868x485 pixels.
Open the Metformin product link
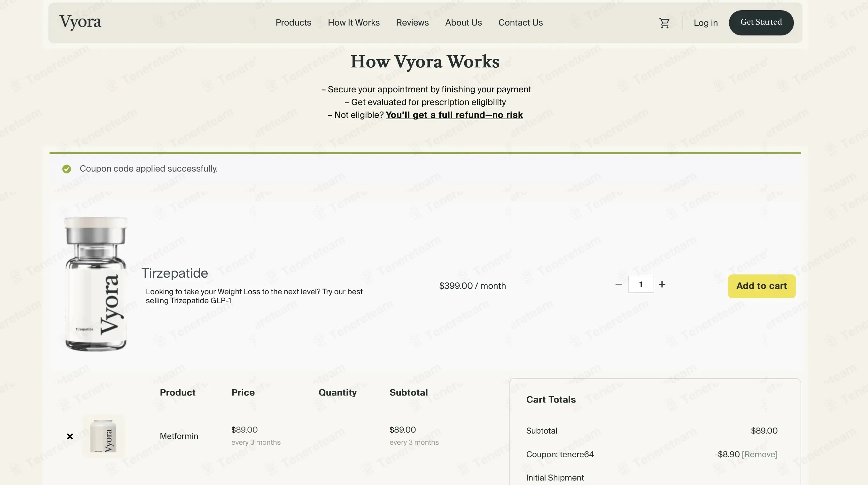pos(179,436)
